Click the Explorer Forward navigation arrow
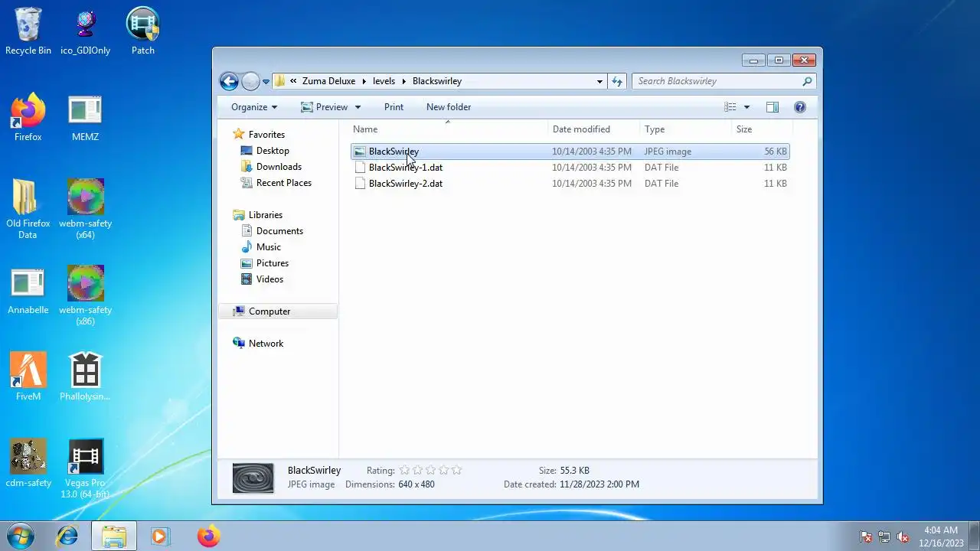The width and height of the screenshot is (980, 551). coord(250,81)
